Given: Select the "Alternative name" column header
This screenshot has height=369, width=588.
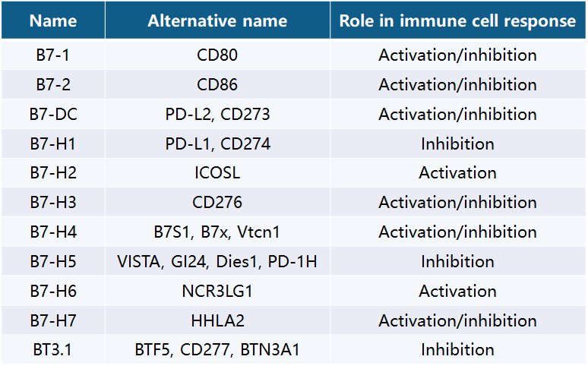Looking at the screenshot, I should (x=217, y=20).
